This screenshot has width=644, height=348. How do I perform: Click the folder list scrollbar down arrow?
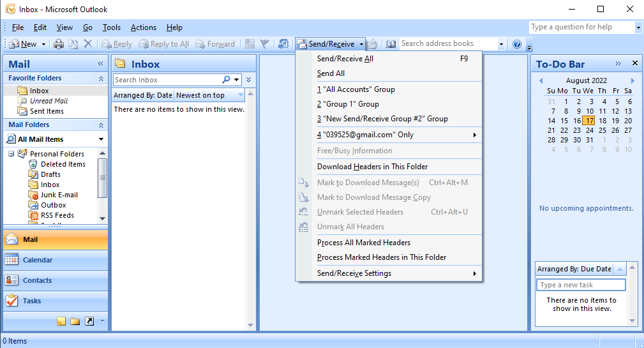tap(102, 218)
